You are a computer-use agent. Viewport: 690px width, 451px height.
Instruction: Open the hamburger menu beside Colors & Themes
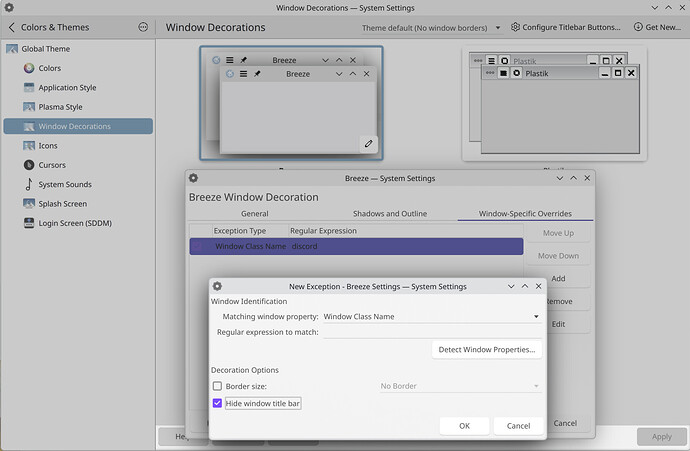143,27
